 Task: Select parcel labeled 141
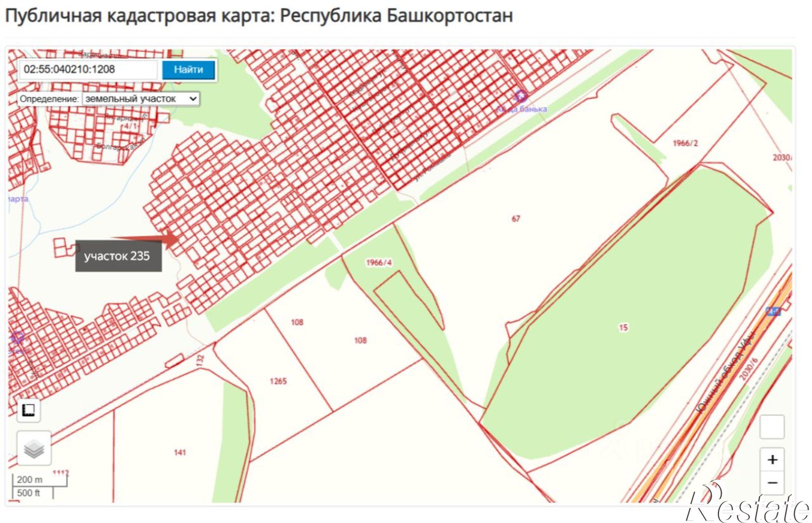coord(180,452)
